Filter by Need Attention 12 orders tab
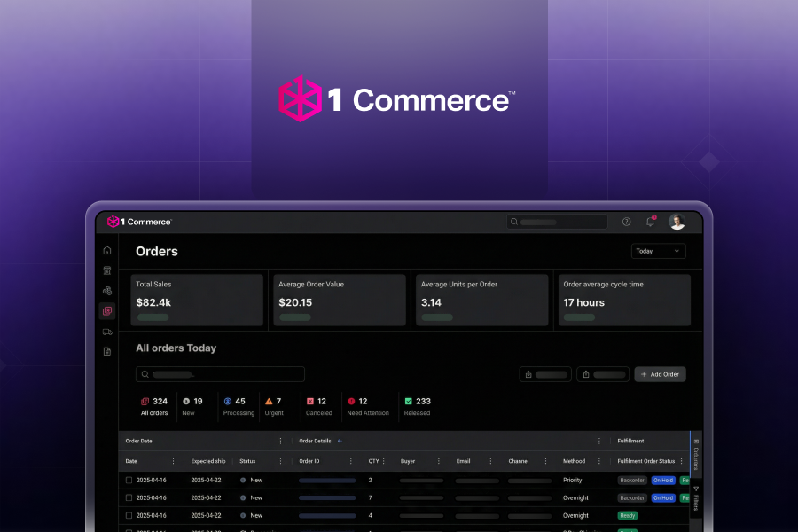This screenshot has height=532, width=798. pyautogui.click(x=368, y=407)
